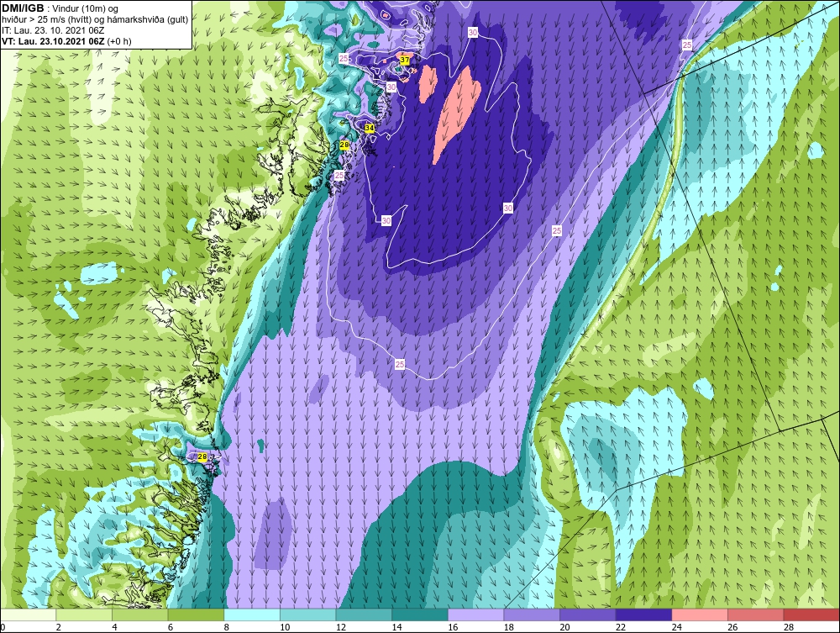Click the 24–26 m/s pink swatch
The width and height of the screenshot is (840, 633).
pos(700,615)
